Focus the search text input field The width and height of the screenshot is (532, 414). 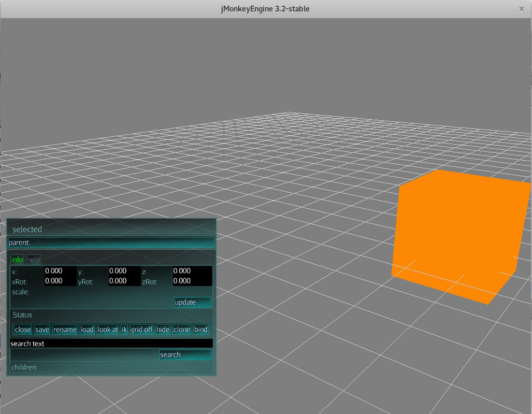tap(111, 344)
